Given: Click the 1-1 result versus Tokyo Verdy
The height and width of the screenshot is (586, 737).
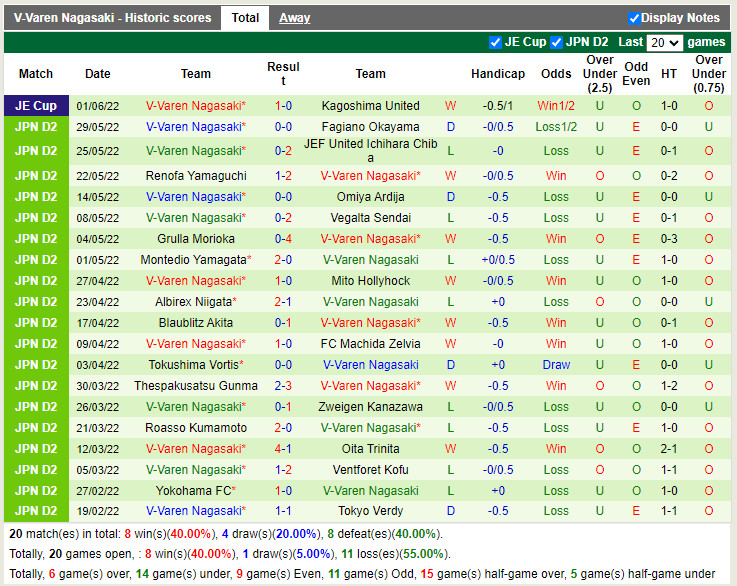Looking at the screenshot, I should click(x=283, y=511).
